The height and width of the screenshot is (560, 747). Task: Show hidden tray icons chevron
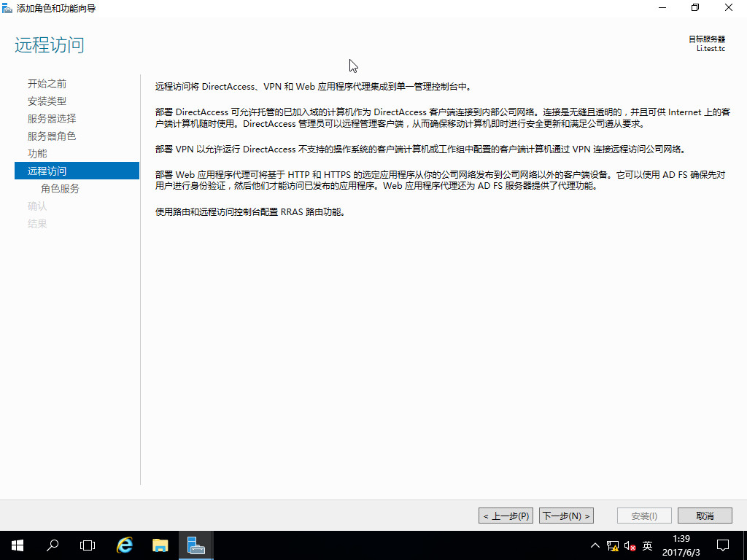595,545
